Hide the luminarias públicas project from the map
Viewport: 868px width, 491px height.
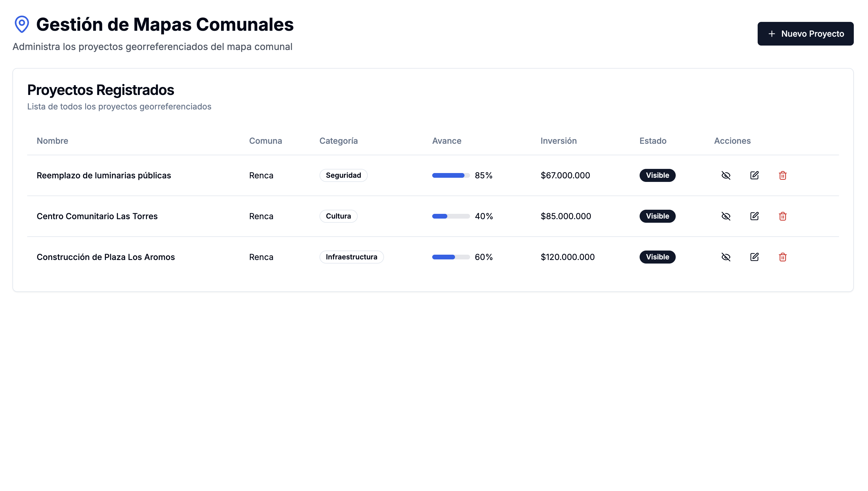click(x=726, y=175)
